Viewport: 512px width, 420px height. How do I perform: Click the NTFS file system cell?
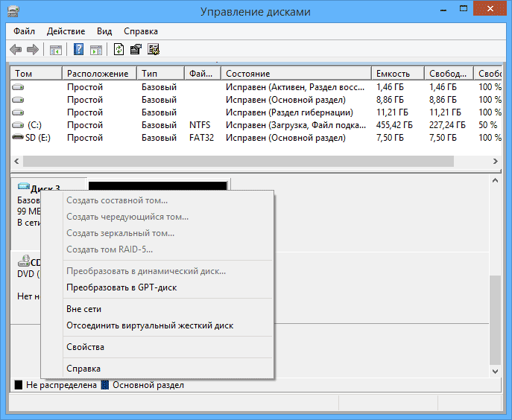(x=200, y=125)
